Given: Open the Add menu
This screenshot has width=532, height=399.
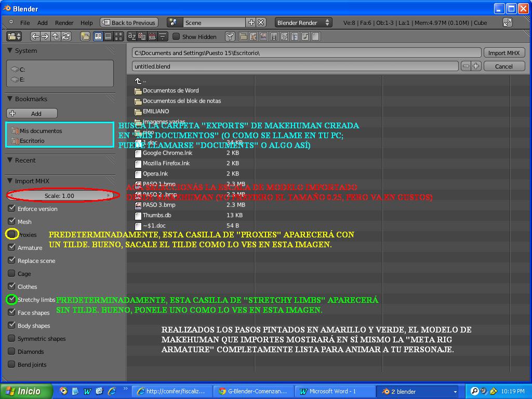Looking at the screenshot, I should (43, 23).
